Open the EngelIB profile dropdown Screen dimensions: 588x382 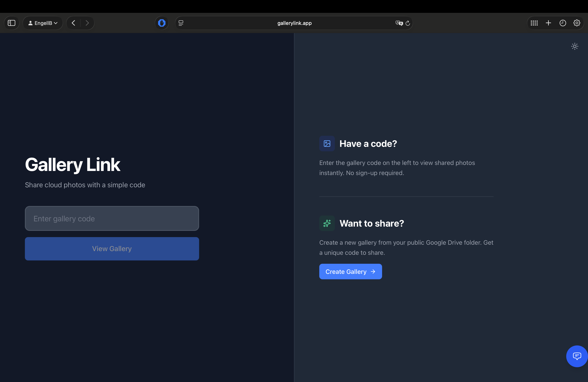43,23
